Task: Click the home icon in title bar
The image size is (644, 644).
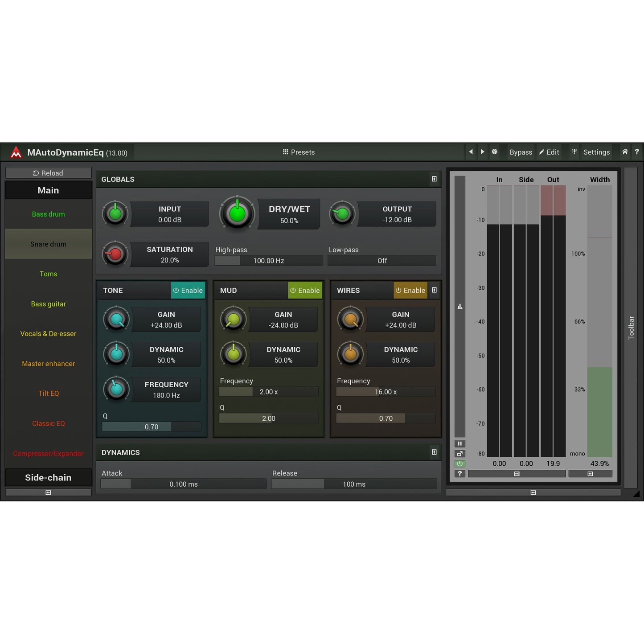Action: coord(625,152)
